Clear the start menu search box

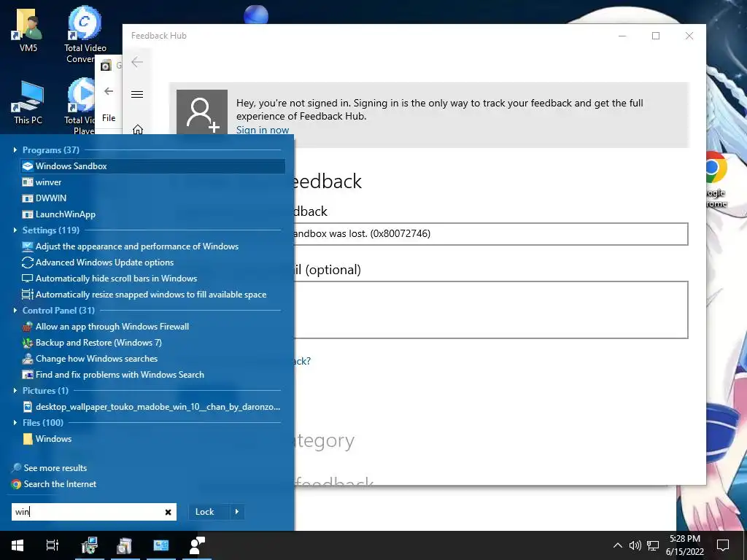tap(169, 512)
